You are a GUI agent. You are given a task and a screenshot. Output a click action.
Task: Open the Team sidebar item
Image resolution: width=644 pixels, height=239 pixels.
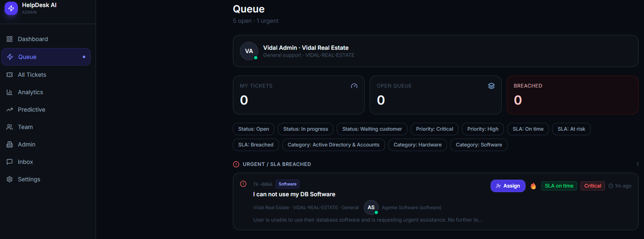point(46,127)
